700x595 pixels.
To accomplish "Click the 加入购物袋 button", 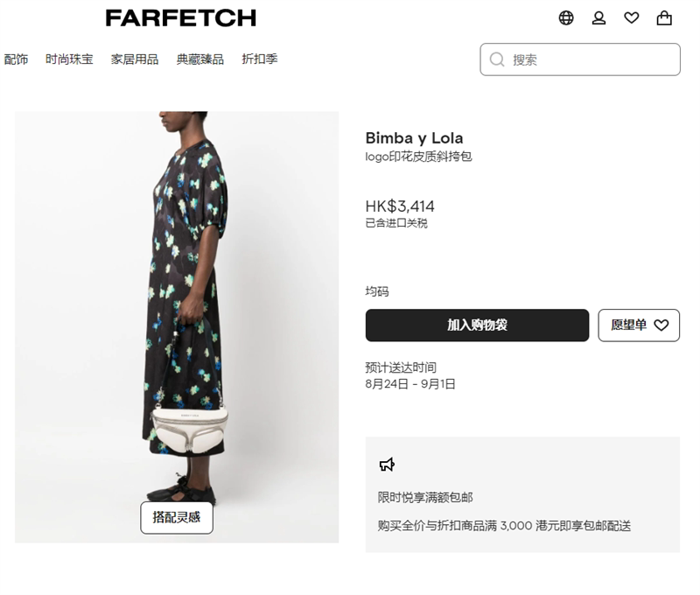I will (477, 325).
